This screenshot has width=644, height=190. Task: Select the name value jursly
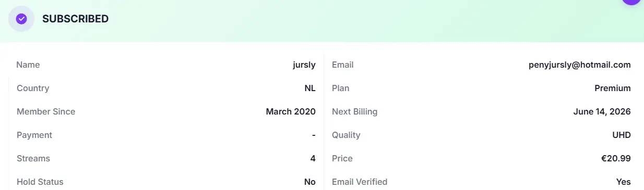pyautogui.click(x=304, y=65)
